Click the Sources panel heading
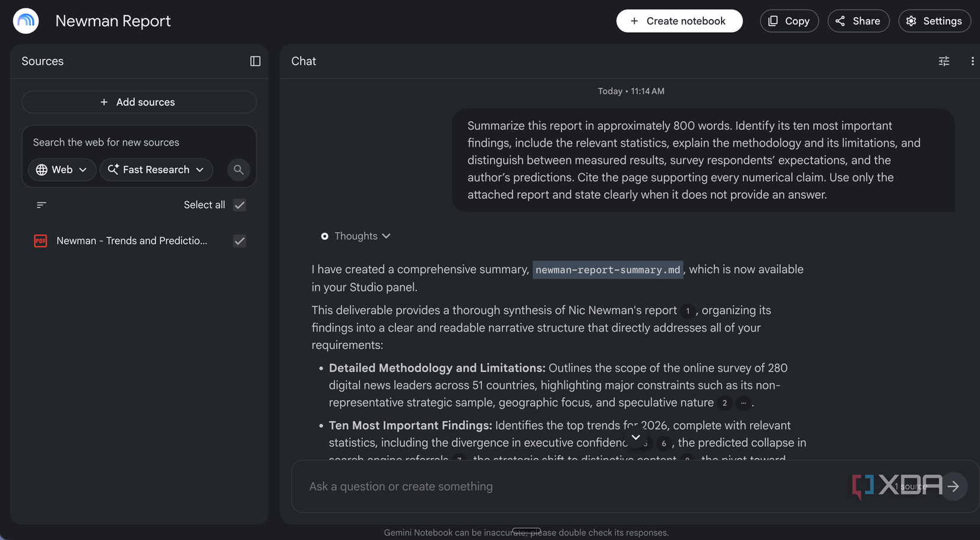Image resolution: width=980 pixels, height=540 pixels. click(x=43, y=61)
